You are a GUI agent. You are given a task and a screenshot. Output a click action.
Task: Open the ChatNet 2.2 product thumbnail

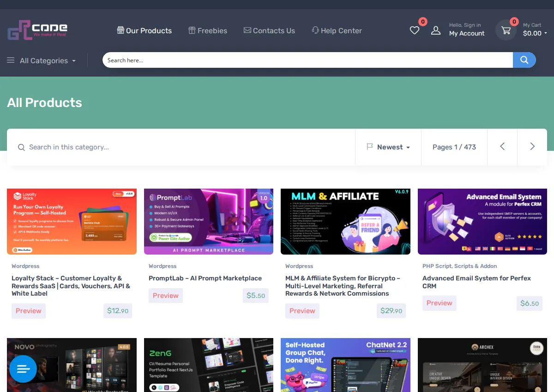point(345,365)
